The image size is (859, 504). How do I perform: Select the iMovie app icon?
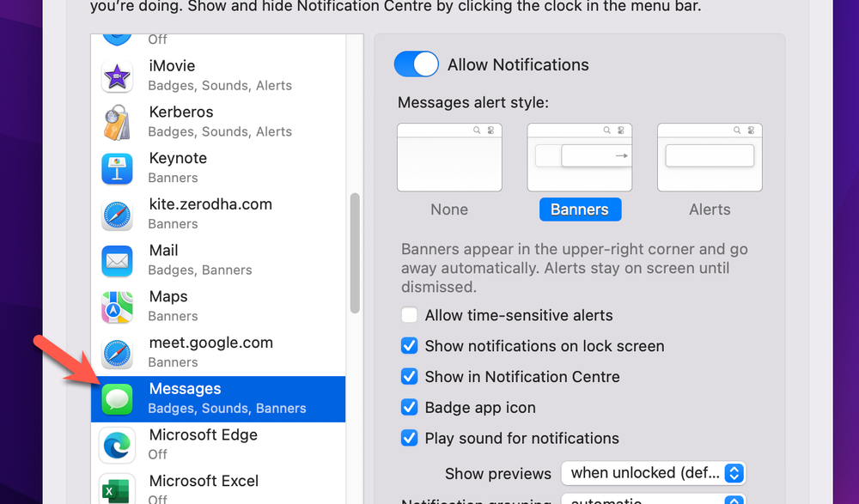click(117, 76)
